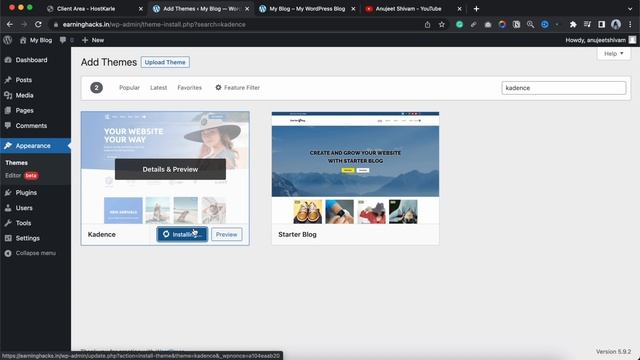Click the share icon in address bar

click(427, 24)
